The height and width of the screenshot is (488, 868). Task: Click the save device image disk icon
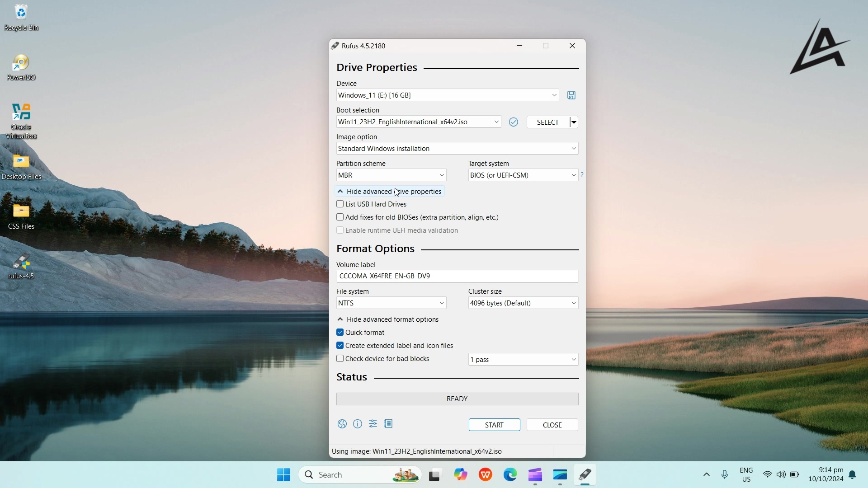(571, 95)
